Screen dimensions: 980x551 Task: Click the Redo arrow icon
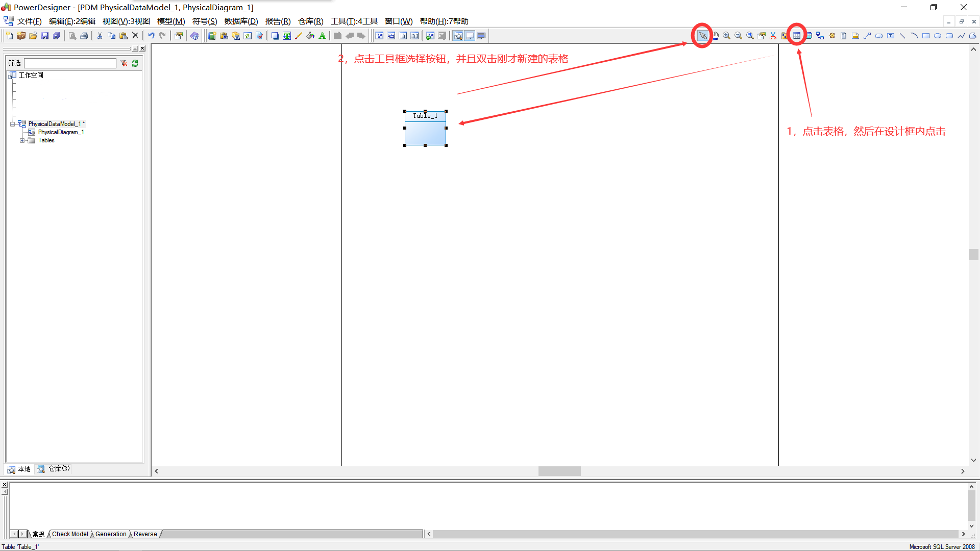(x=163, y=36)
